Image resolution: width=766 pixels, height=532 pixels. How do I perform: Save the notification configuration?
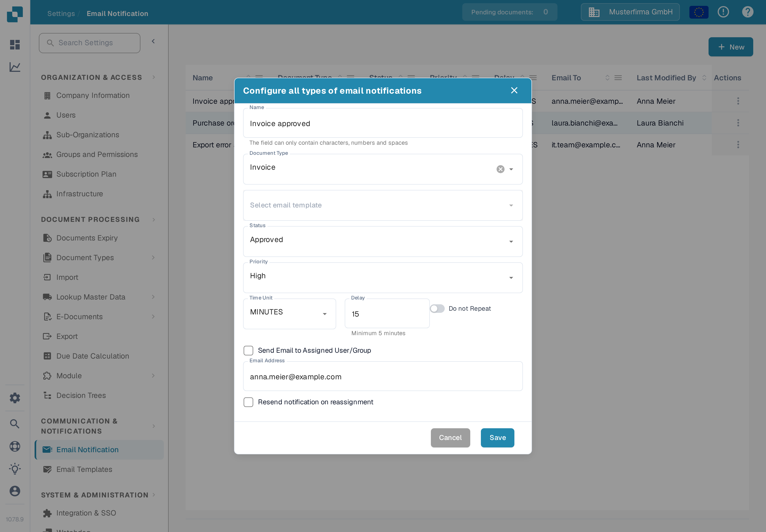point(497,438)
